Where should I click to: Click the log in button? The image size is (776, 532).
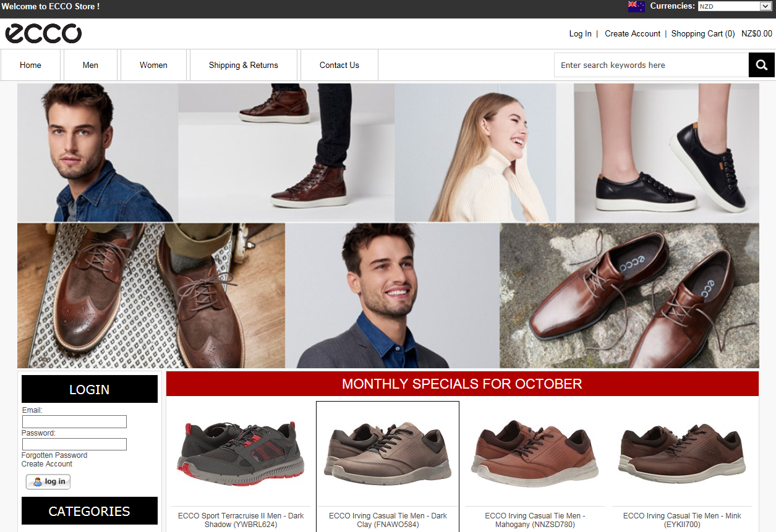point(48,482)
